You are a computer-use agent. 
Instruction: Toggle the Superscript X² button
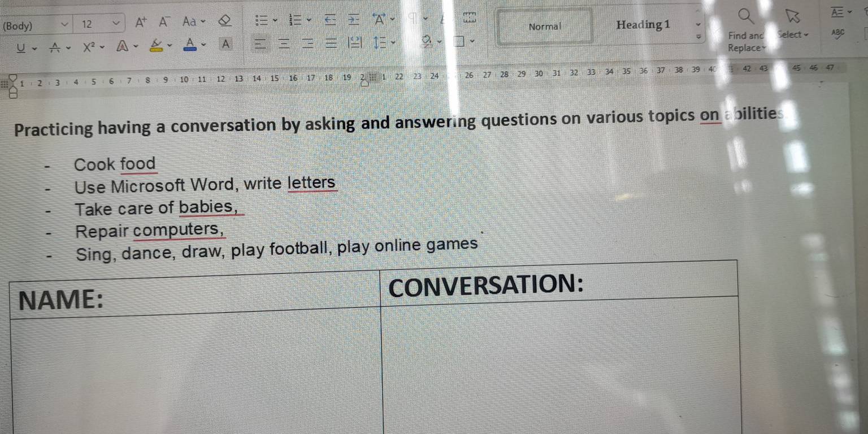pyautogui.click(x=89, y=47)
